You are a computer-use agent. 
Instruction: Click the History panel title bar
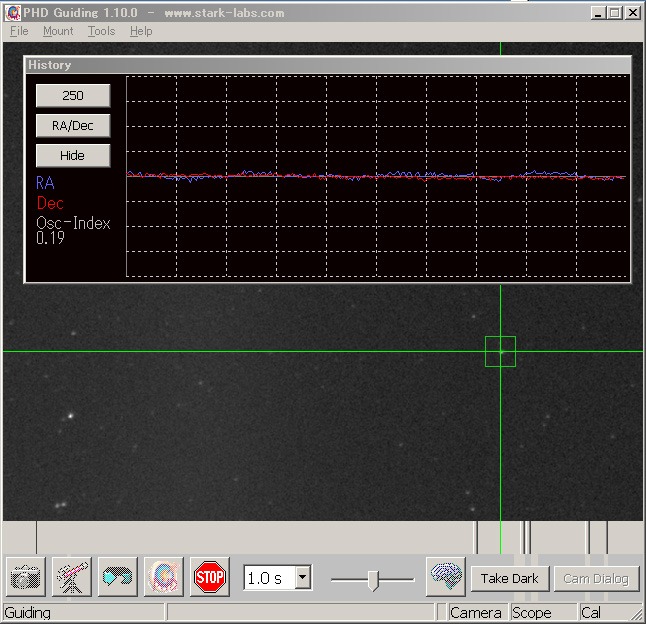pyautogui.click(x=328, y=65)
